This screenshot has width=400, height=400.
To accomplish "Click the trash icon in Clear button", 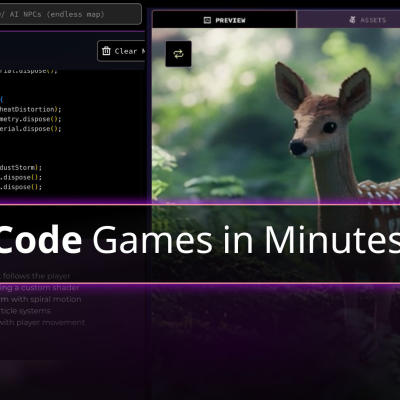I will [106, 51].
